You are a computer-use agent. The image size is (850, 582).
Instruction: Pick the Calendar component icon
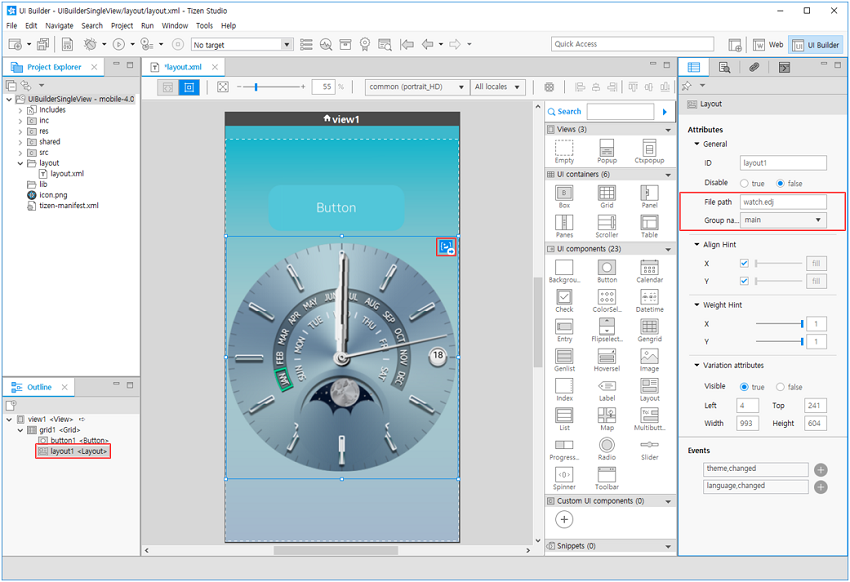pyautogui.click(x=649, y=268)
